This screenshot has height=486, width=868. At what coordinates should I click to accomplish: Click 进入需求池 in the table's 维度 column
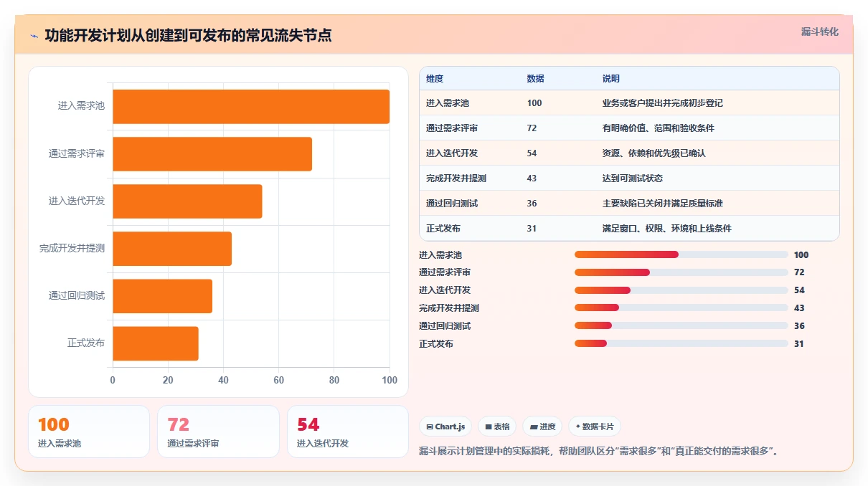coord(448,103)
